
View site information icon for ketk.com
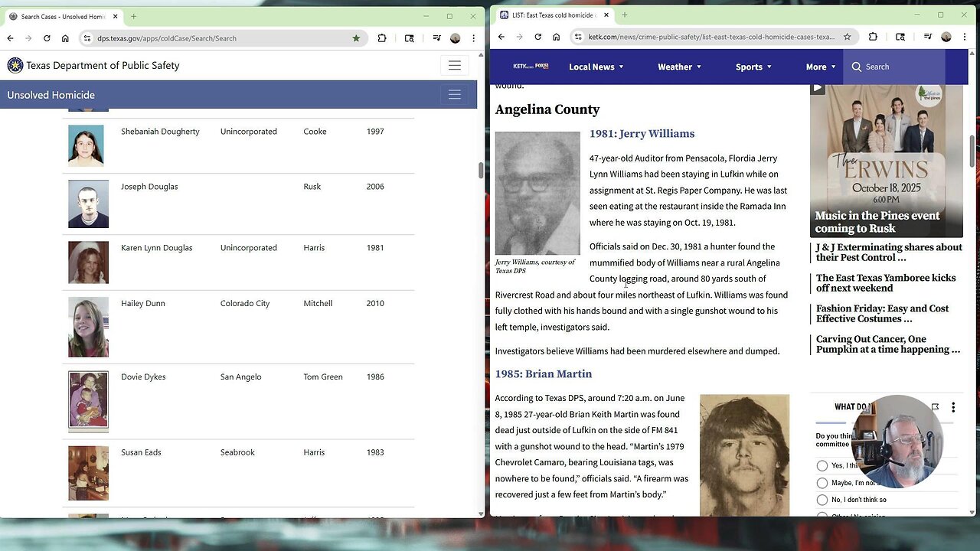[x=578, y=37]
